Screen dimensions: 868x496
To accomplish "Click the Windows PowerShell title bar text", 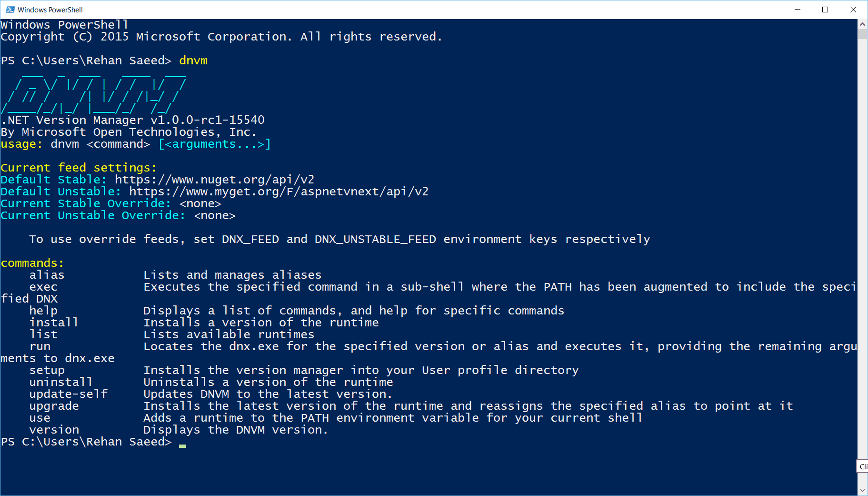I will coord(50,10).
